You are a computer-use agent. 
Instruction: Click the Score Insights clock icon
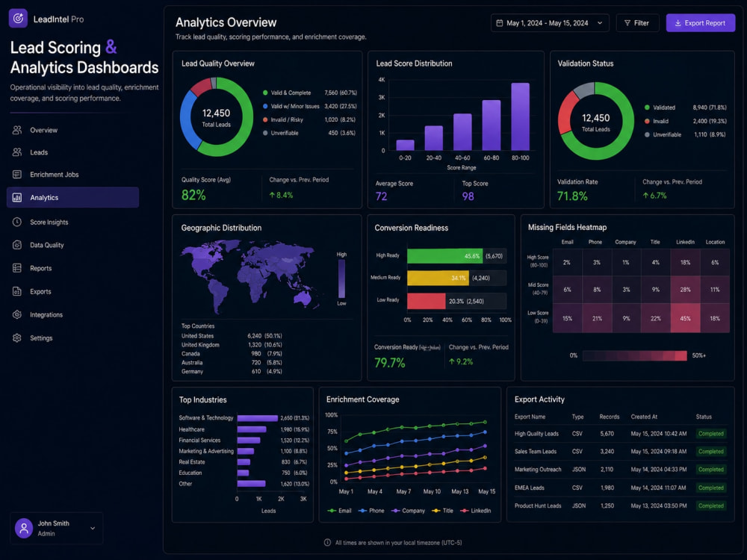(x=17, y=222)
